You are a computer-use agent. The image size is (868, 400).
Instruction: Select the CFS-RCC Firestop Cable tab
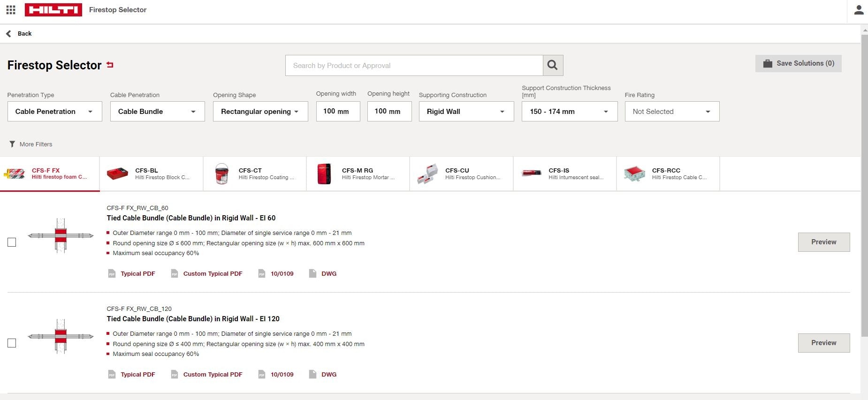click(x=668, y=174)
